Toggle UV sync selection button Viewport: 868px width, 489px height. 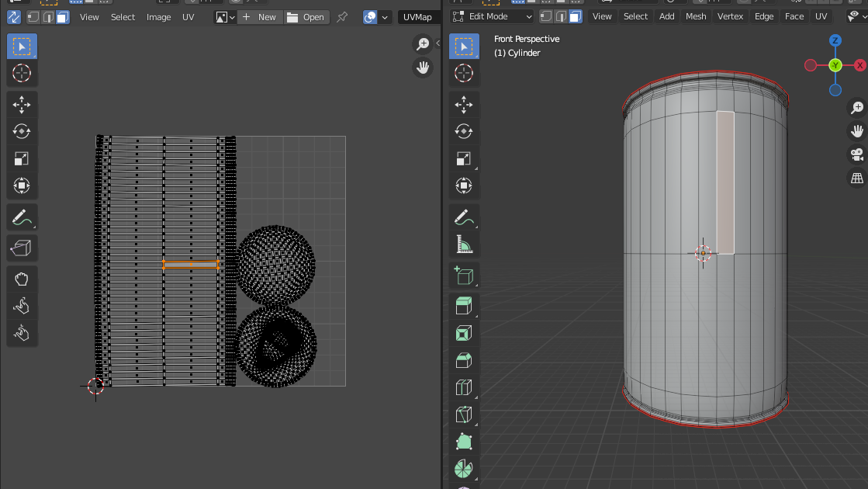(14, 17)
